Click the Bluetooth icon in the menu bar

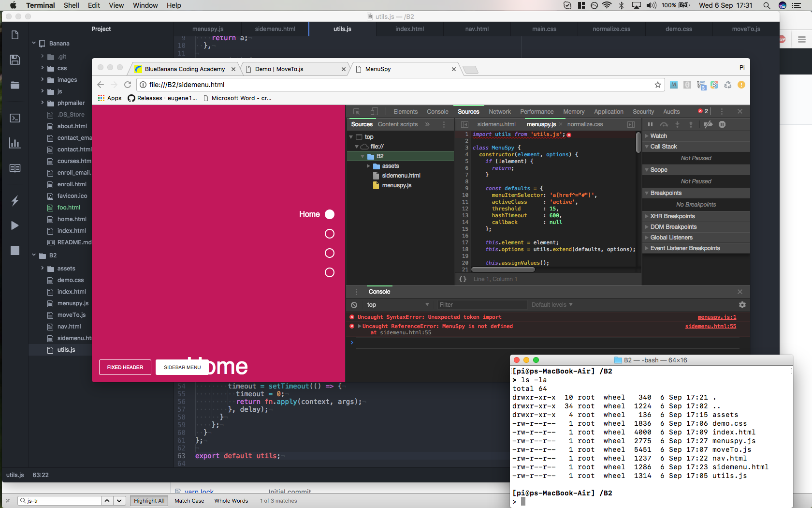622,5
